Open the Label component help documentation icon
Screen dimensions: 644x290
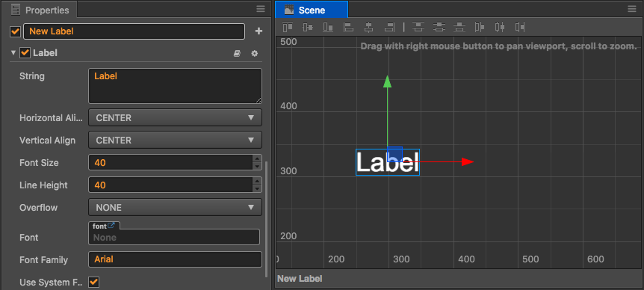237,53
